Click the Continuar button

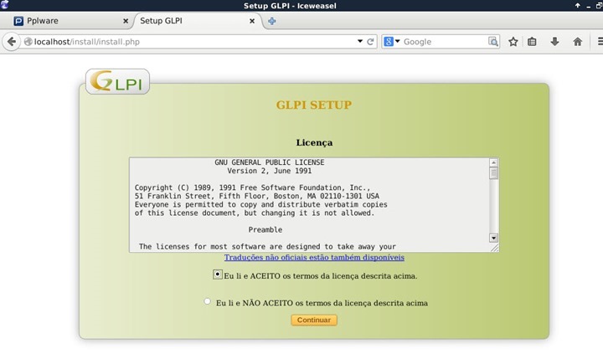tap(314, 320)
